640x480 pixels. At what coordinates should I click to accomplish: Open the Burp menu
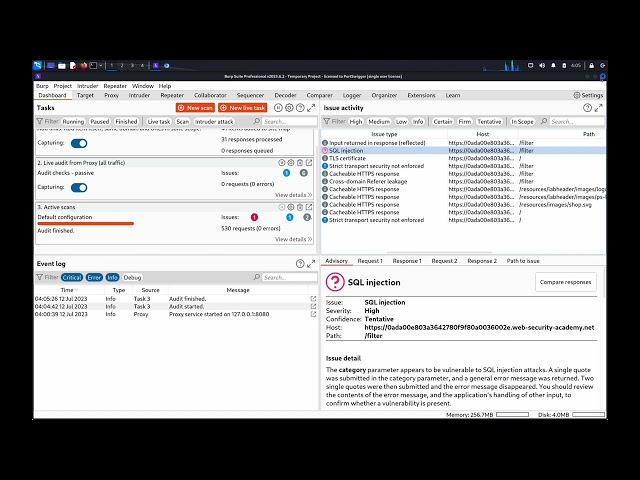pyautogui.click(x=42, y=86)
